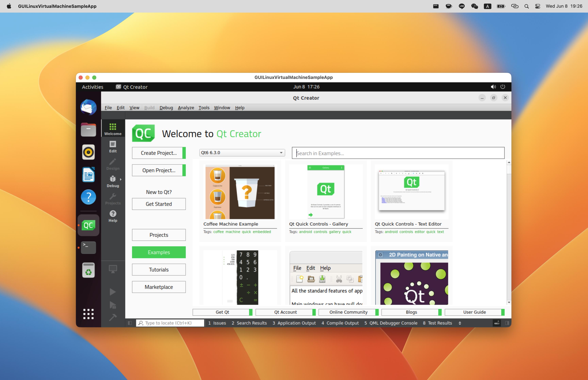Click the Create Project button
The image size is (588, 380).
click(x=159, y=153)
